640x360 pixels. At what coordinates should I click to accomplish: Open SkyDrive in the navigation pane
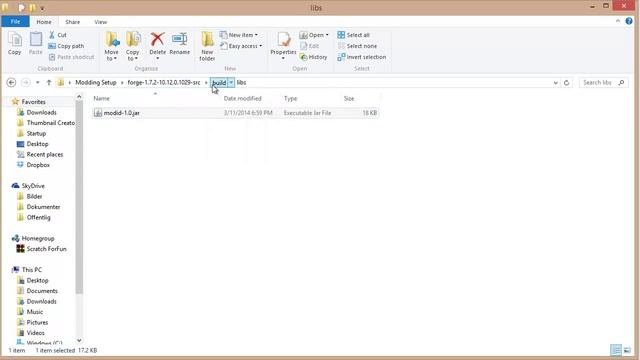tap(33, 186)
